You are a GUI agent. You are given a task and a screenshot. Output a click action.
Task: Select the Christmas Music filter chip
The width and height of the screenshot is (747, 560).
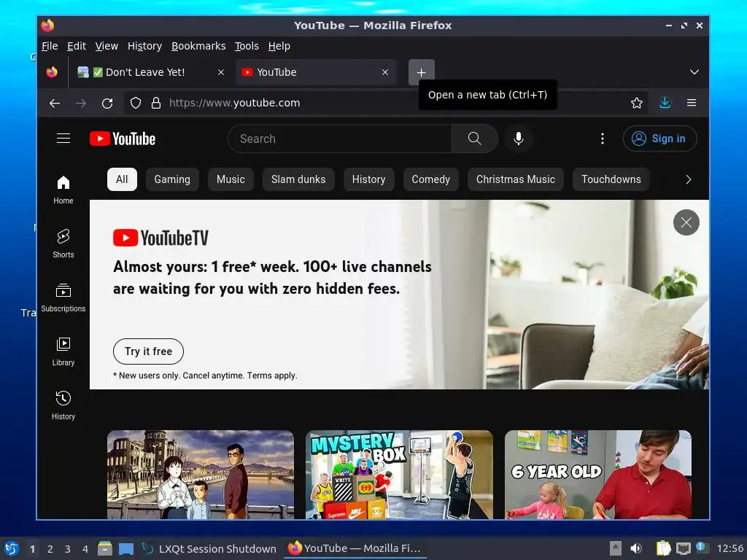tap(516, 179)
